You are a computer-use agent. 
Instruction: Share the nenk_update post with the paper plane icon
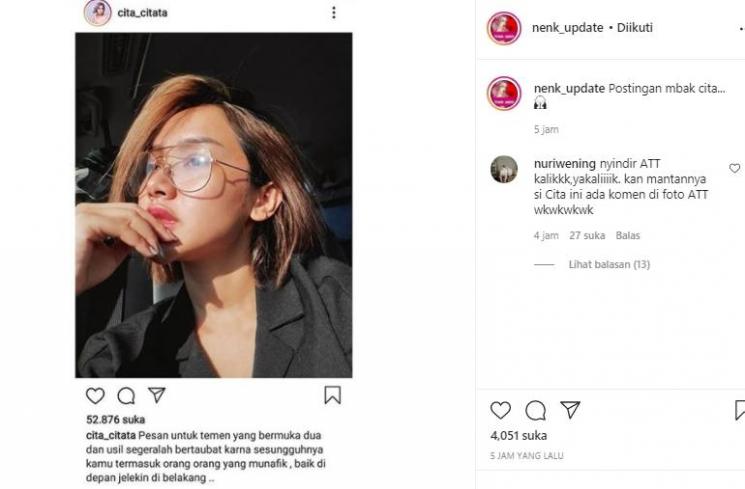click(x=570, y=410)
